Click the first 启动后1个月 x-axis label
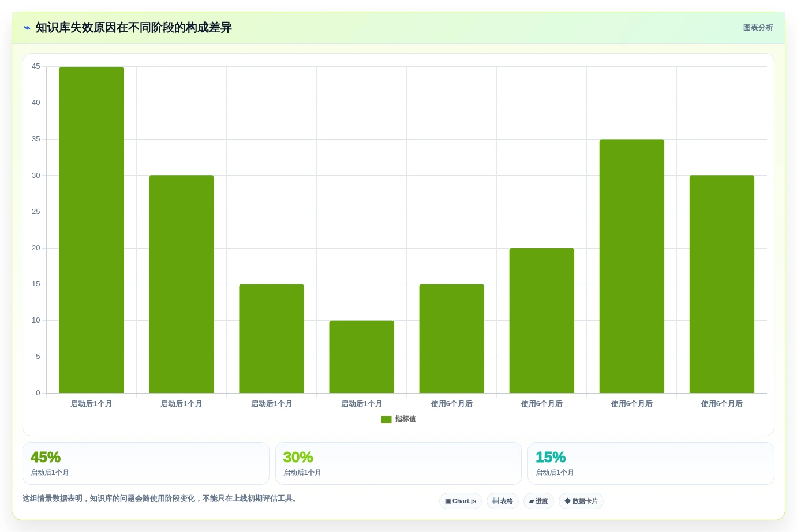 click(x=91, y=404)
